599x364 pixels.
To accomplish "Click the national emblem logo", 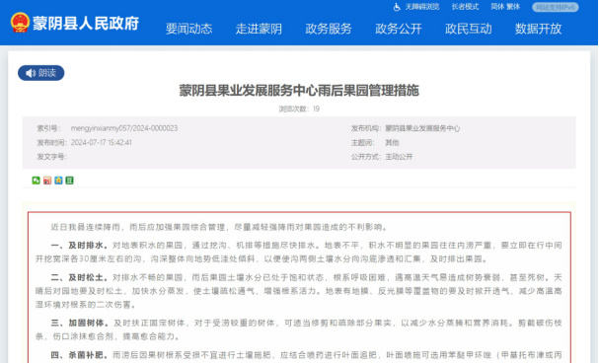I will (20, 23).
